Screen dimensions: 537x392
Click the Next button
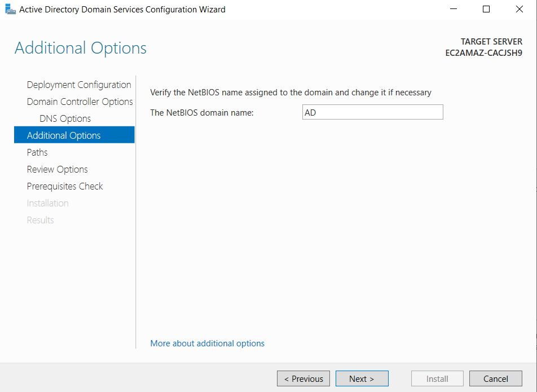[362, 378]
